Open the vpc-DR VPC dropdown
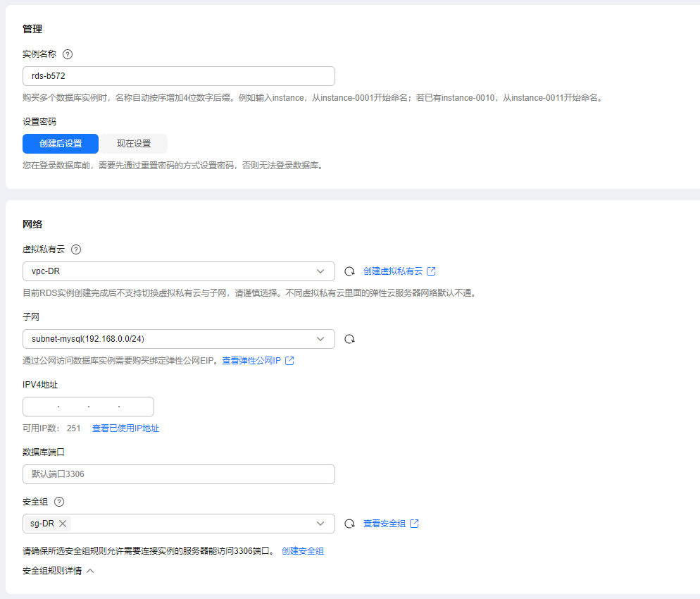The image size is (700, 599). pyautogui.click(x=179, y=271)
